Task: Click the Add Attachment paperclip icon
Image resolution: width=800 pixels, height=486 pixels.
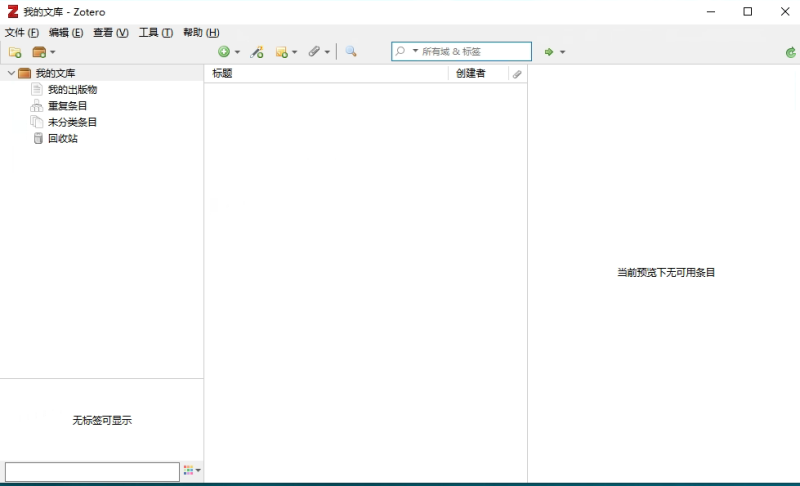Action: coord(314,52)
